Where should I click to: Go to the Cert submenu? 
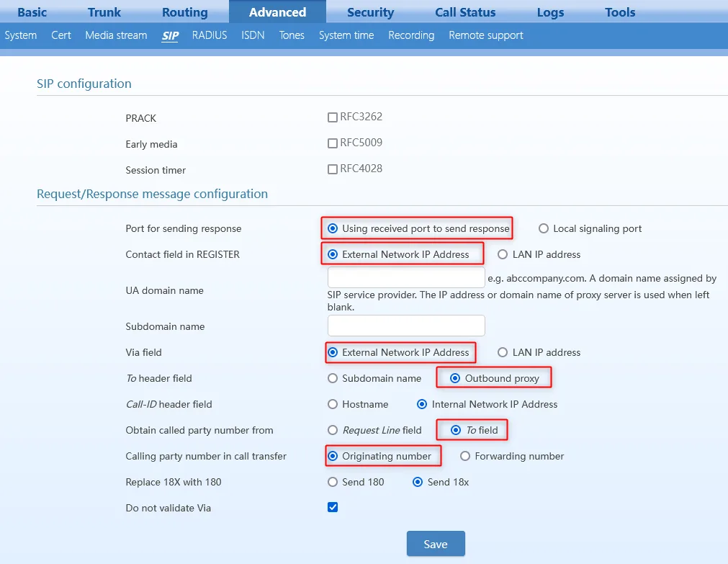(61, 35)
